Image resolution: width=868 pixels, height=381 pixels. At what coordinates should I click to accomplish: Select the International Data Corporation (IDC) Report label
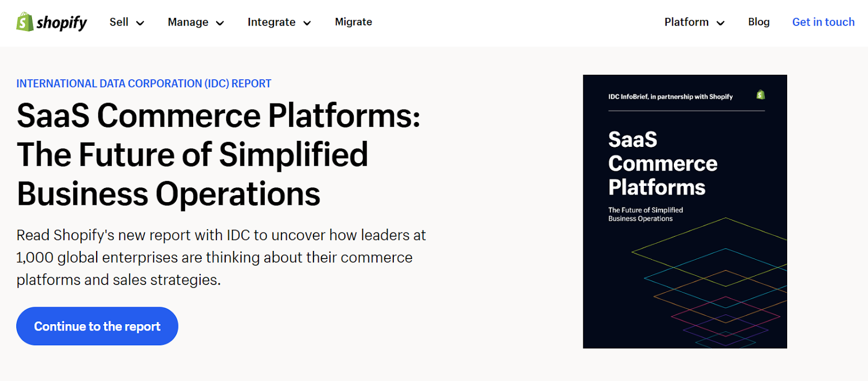[x=144, y=83]
